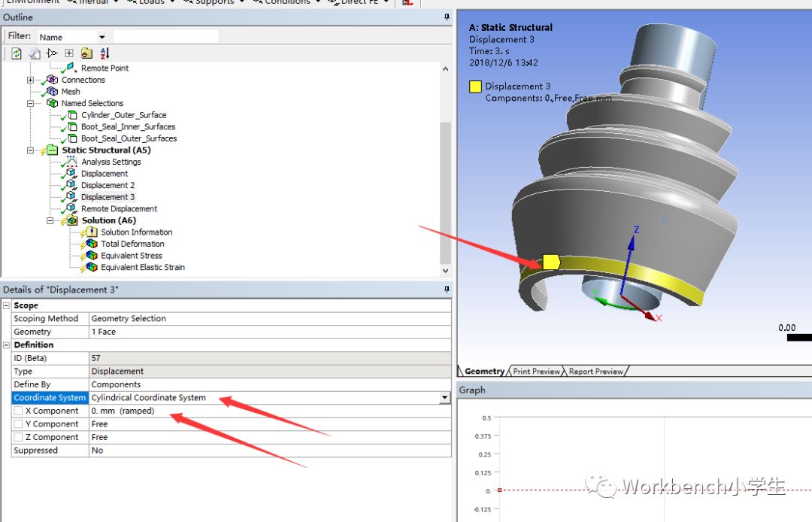The height and width of the screenshot is (522, 812).
Task: Tick the X Component checkbox
Action: pos(18,411)
